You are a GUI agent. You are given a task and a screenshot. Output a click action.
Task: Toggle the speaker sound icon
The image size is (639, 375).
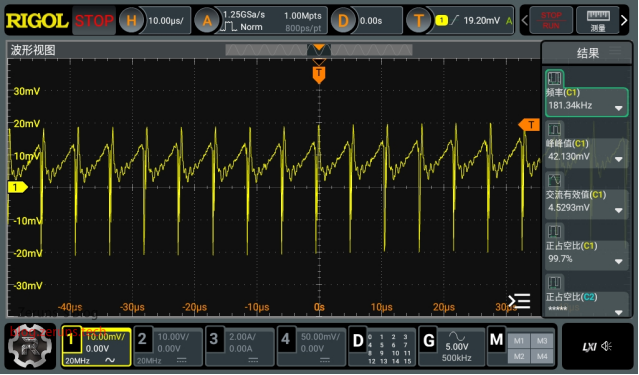point(606,346)
